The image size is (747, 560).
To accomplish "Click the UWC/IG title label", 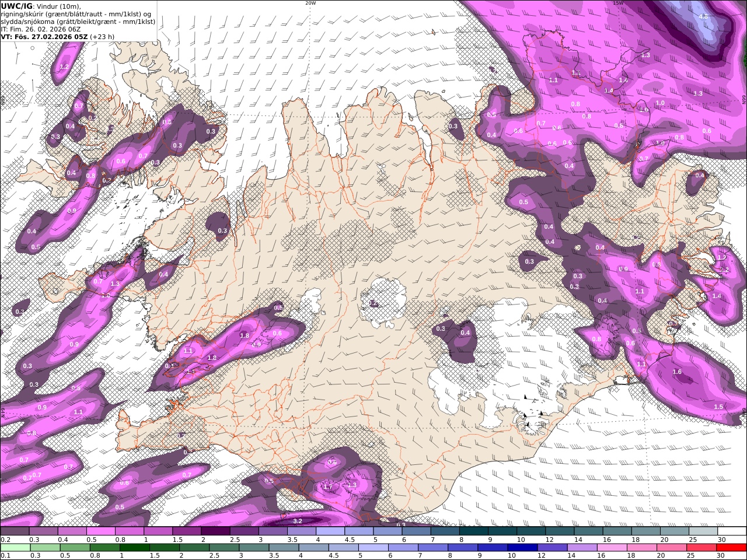I will coord(16,6).
